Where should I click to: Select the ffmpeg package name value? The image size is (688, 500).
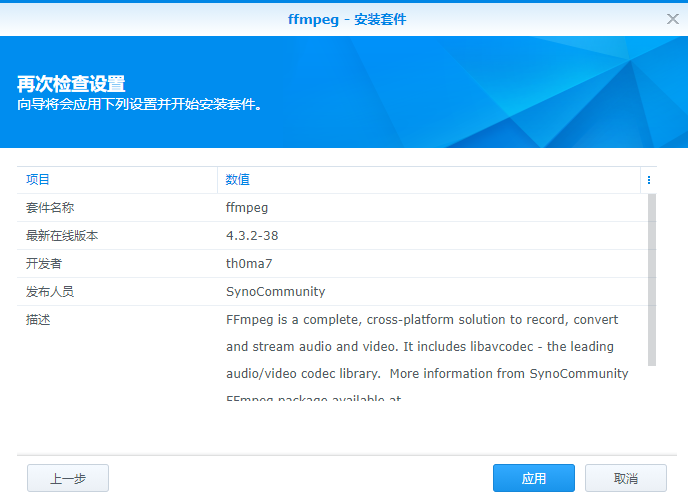tap(247, 207)
